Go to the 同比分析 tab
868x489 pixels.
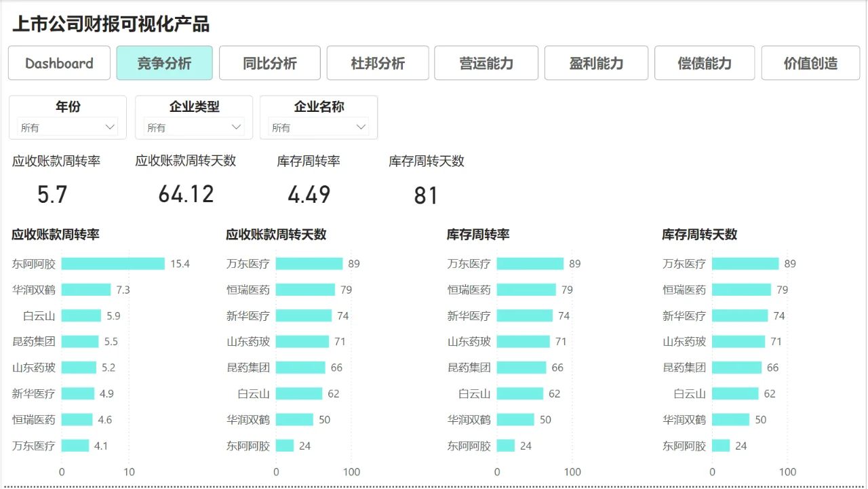(x=270, y=63)
